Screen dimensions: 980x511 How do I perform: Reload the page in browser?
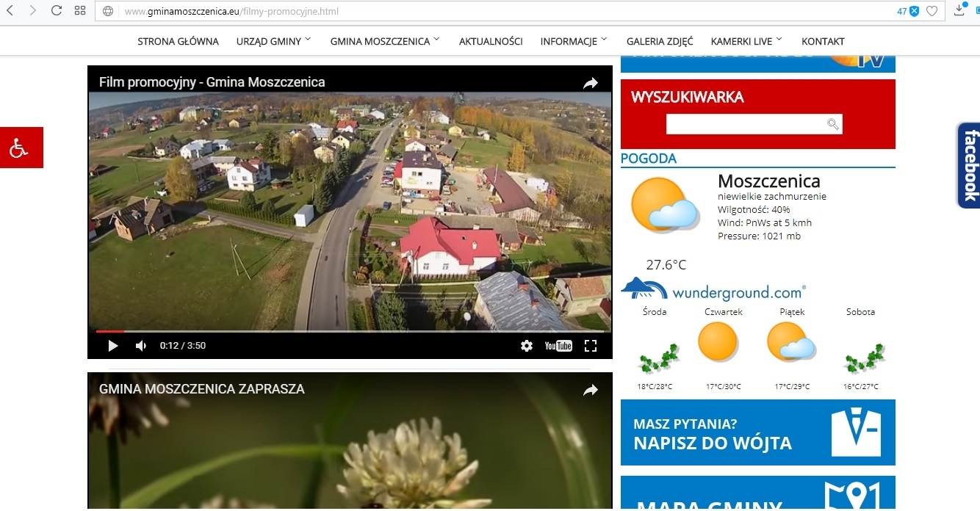click(56, 11)
